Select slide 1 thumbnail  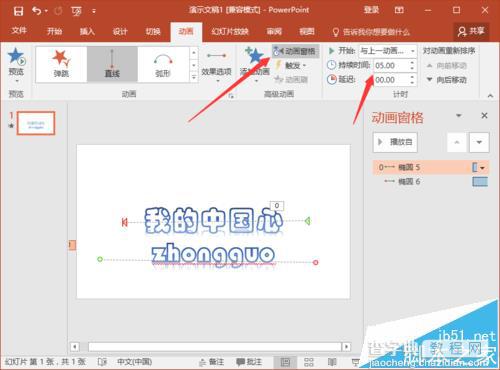point(36,123)
